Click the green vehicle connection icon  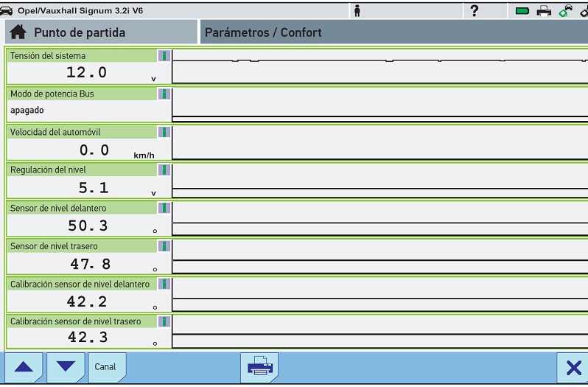(565, 10)
